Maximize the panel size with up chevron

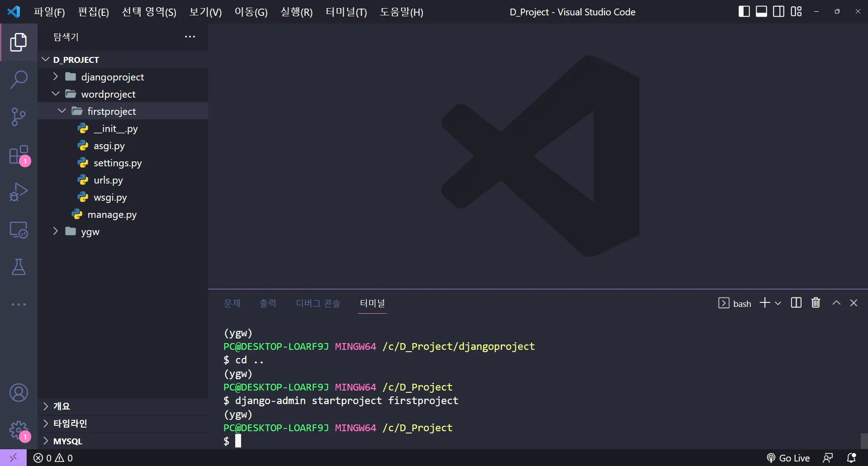pos(836,303)
